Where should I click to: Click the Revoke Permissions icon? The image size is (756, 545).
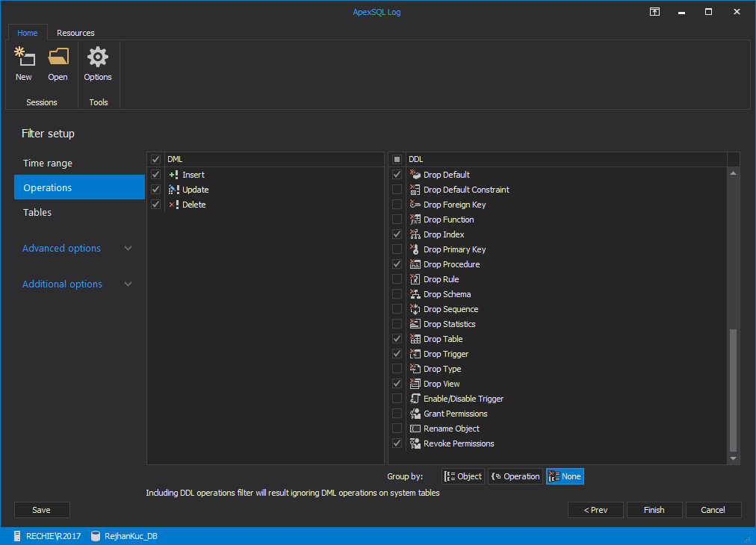point(415,443)
